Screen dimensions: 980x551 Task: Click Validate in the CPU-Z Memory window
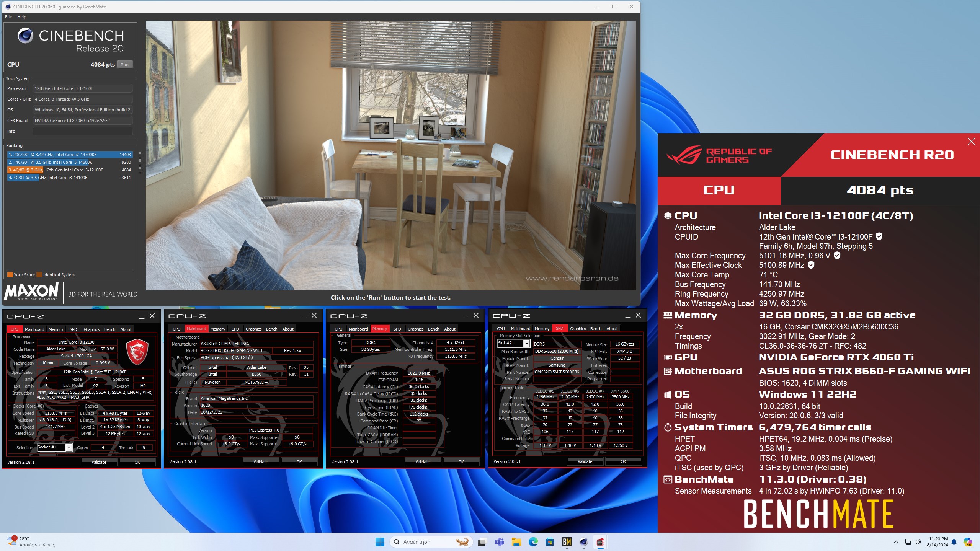(x=423, y=462)
